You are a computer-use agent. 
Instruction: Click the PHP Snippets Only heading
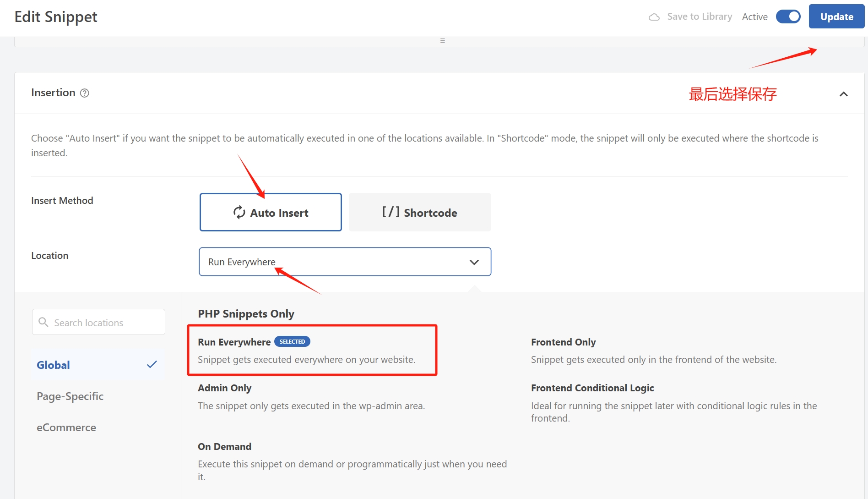pyautogui.click(x=246, y=314)
